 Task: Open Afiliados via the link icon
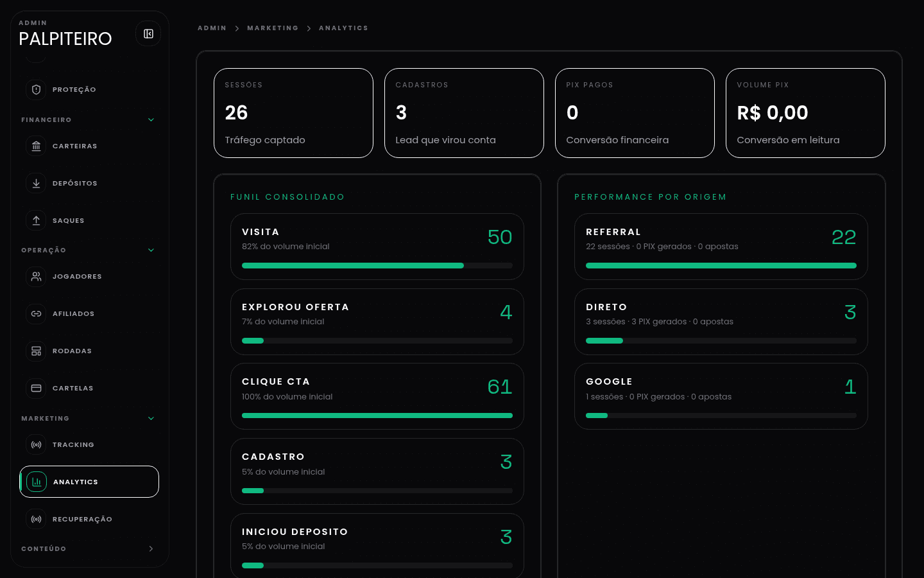click(37, 313)
